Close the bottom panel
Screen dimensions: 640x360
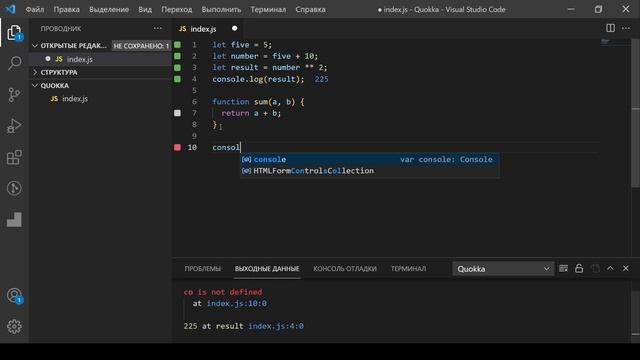click(x=626, y=268)
